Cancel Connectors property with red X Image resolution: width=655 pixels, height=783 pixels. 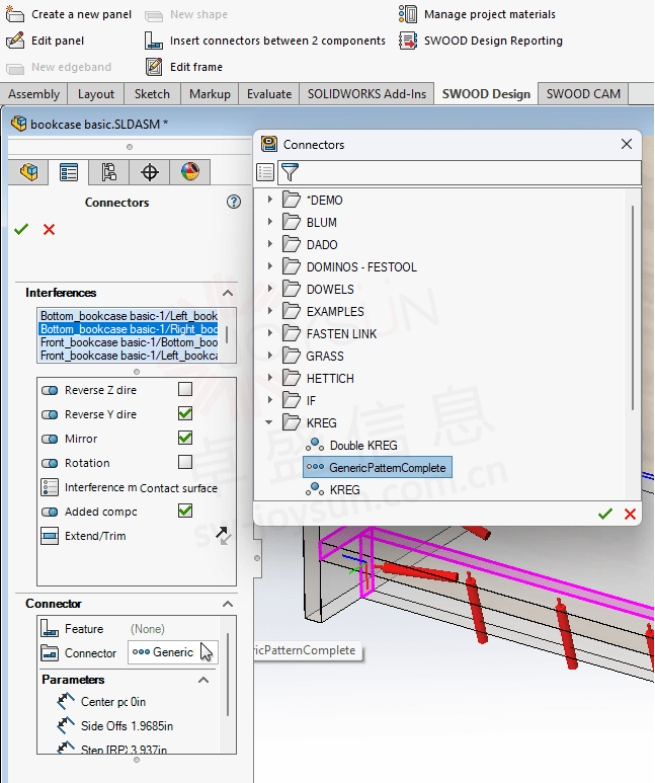pyautogui.click(x=49, y=230)
